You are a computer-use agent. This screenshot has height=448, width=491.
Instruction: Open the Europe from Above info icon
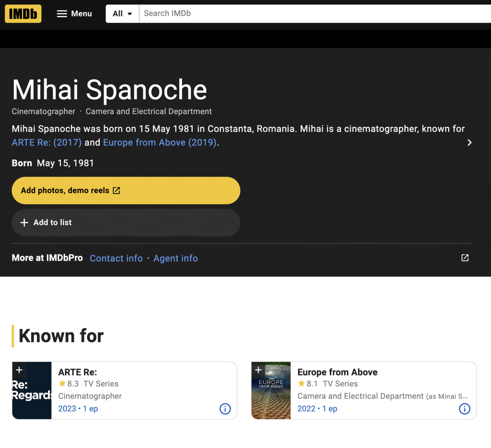(465, 409)
